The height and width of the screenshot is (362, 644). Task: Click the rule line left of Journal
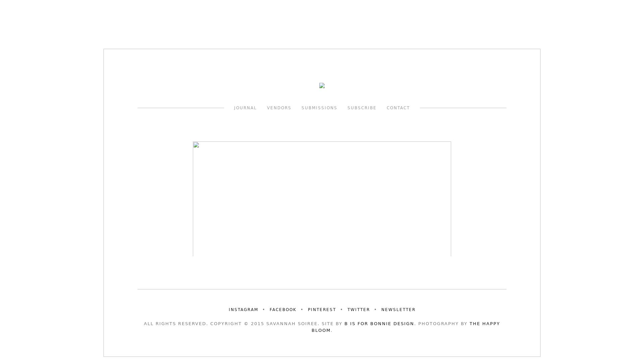[180, 108]
